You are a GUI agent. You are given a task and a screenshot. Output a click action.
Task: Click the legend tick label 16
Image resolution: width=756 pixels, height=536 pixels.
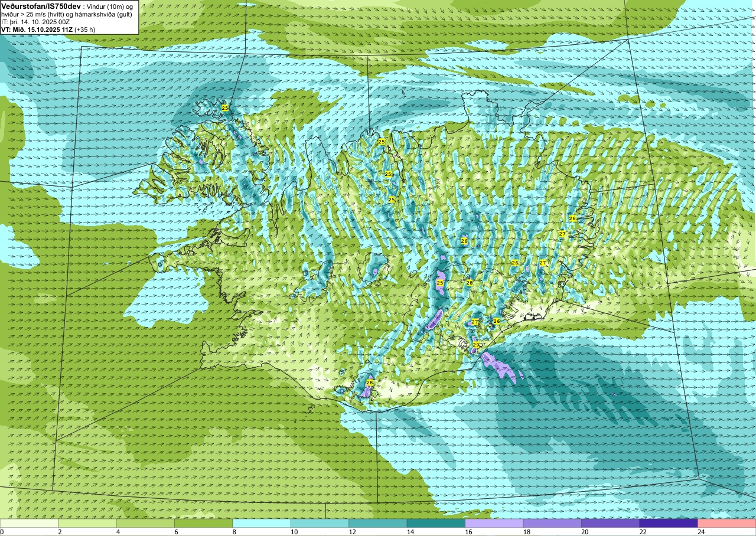coord(469,532)
